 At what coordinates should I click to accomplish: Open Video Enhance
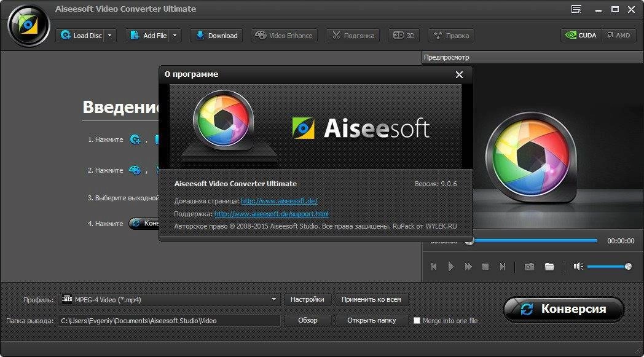pyautogui.click(x=284, y=35)
